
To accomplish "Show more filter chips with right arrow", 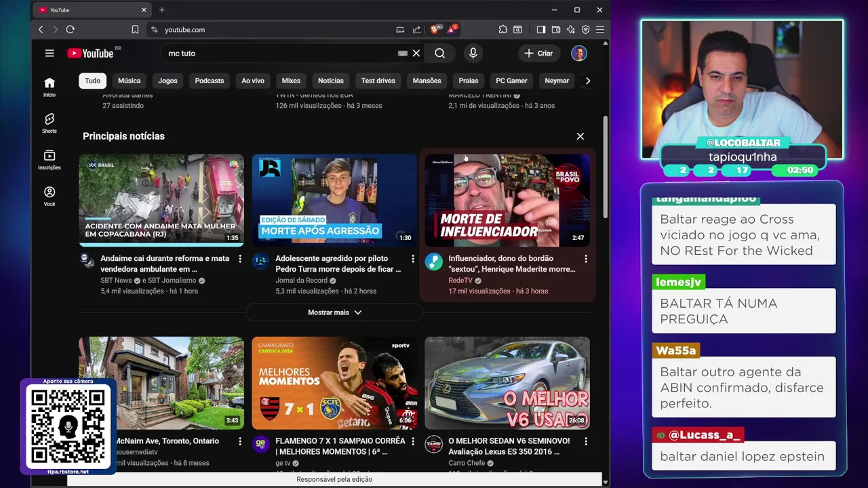I will pos(588,81).
